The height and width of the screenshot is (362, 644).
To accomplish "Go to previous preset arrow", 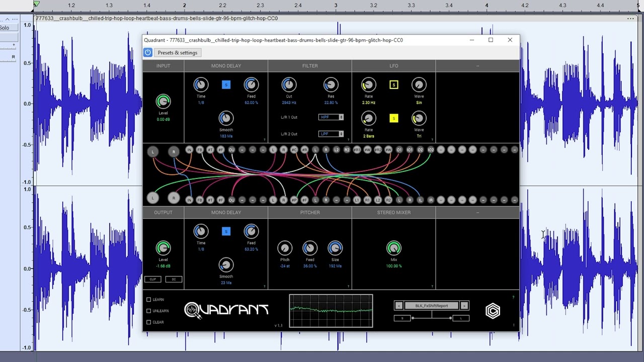I will (x=398, y=306).
